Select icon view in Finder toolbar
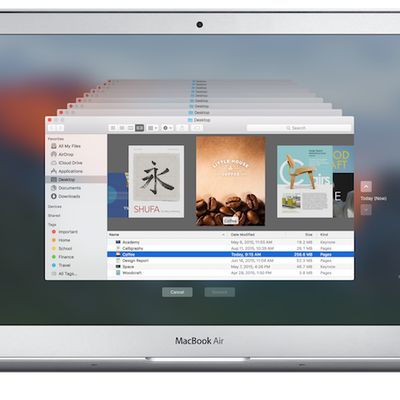Screen dimensions: 400x400 (113, 128)
